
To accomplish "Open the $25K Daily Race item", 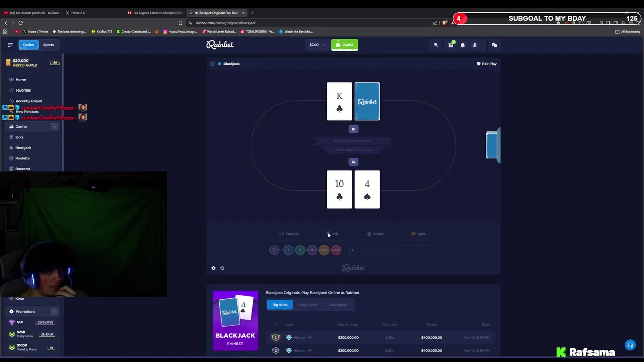I will (32, 334).
